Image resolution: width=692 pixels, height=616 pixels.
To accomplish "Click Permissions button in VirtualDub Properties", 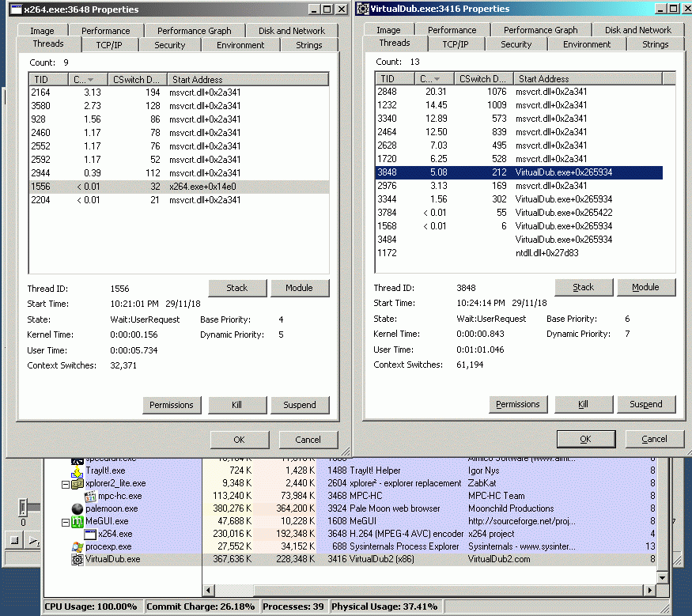I will click(518, 404).
